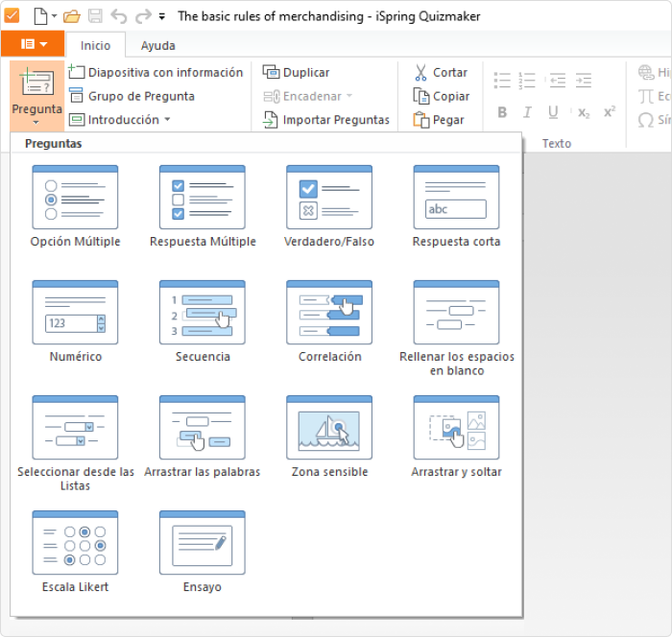Open the Encadenar dropdown

[x=308, y=96]
